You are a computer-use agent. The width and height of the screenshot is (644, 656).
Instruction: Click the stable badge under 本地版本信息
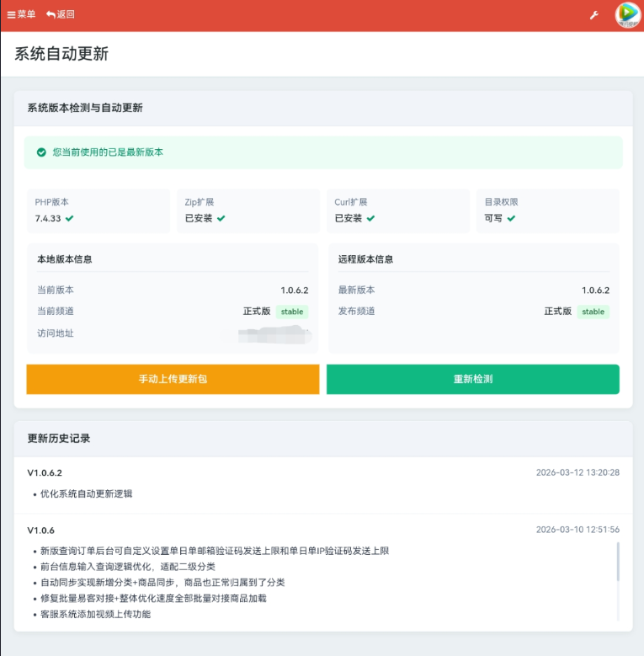coord(292,312)
